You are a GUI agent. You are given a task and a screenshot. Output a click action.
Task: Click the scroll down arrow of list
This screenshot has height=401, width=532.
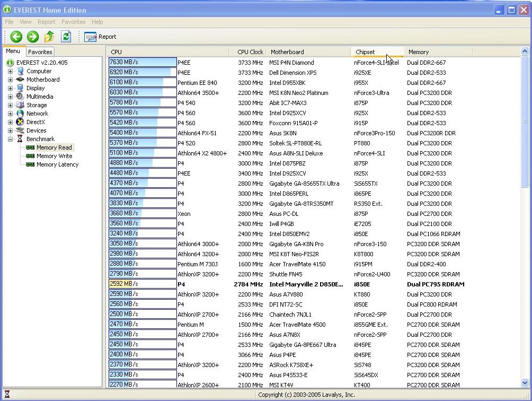(x=525, y=382)
